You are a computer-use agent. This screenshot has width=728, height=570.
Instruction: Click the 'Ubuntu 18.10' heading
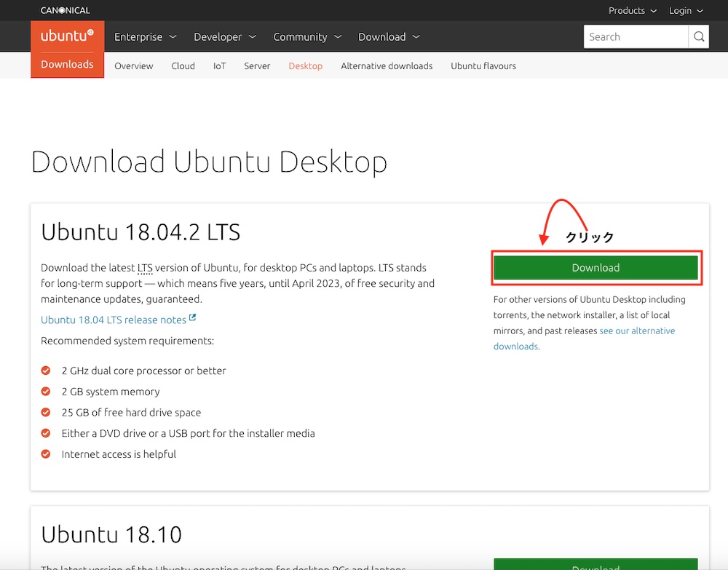[x=111, y=534]
